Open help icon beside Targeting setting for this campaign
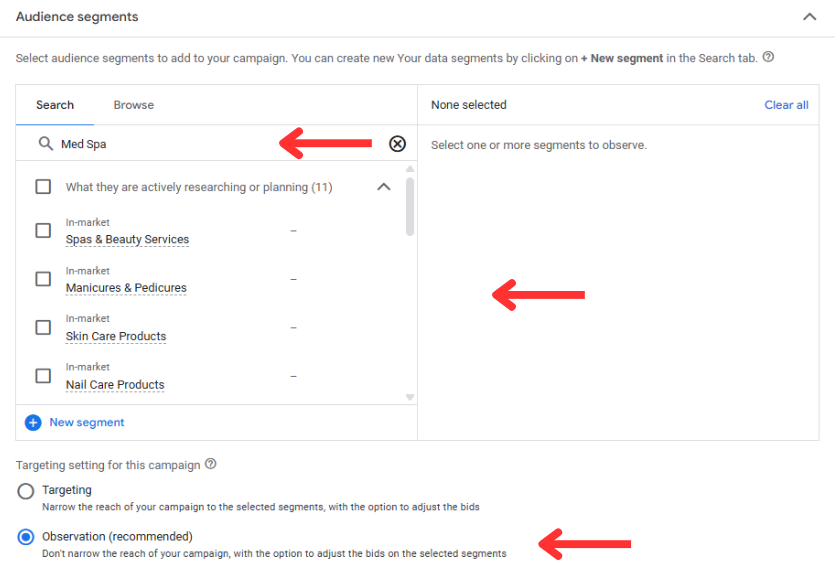 pyautogui.click(x=211, y=464)
